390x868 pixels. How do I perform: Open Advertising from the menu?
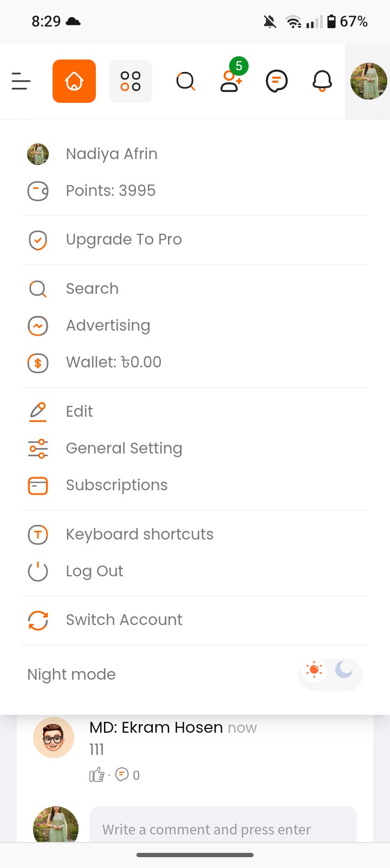click(108, 326)
